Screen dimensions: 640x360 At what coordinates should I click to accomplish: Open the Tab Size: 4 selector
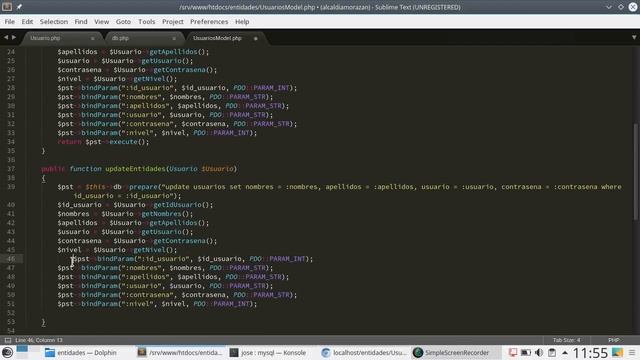point(567,340)
